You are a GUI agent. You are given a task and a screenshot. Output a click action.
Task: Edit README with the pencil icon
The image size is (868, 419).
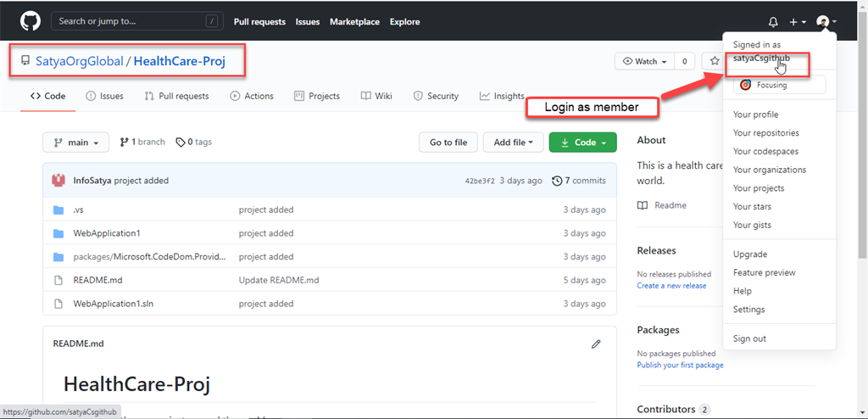tap(596, 344)
